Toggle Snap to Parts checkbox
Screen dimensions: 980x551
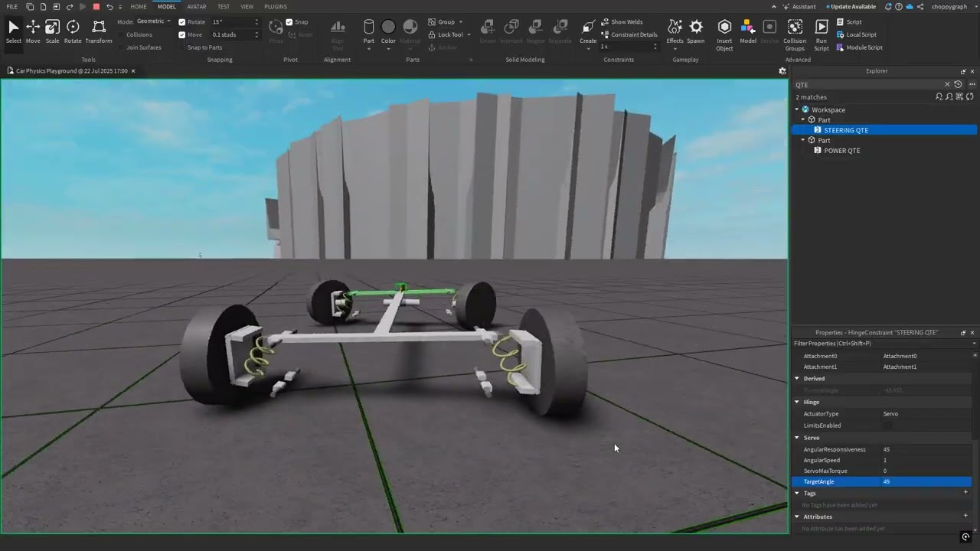coord(181,47)
